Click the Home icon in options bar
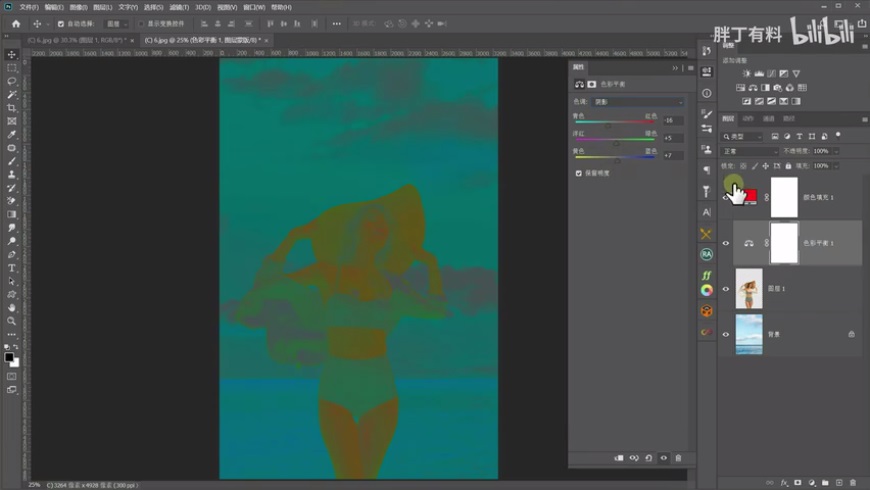Screen dimensions: 870x490 pos(16,23)
